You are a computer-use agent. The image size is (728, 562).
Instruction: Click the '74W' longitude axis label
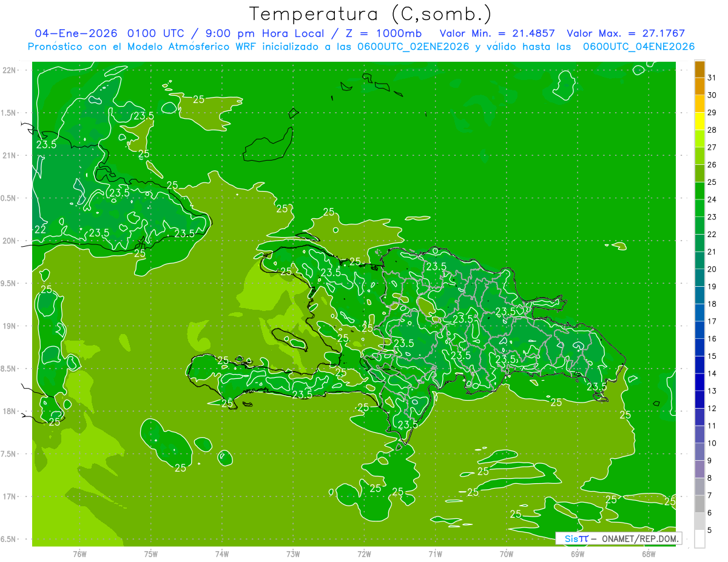pos(222,554)
